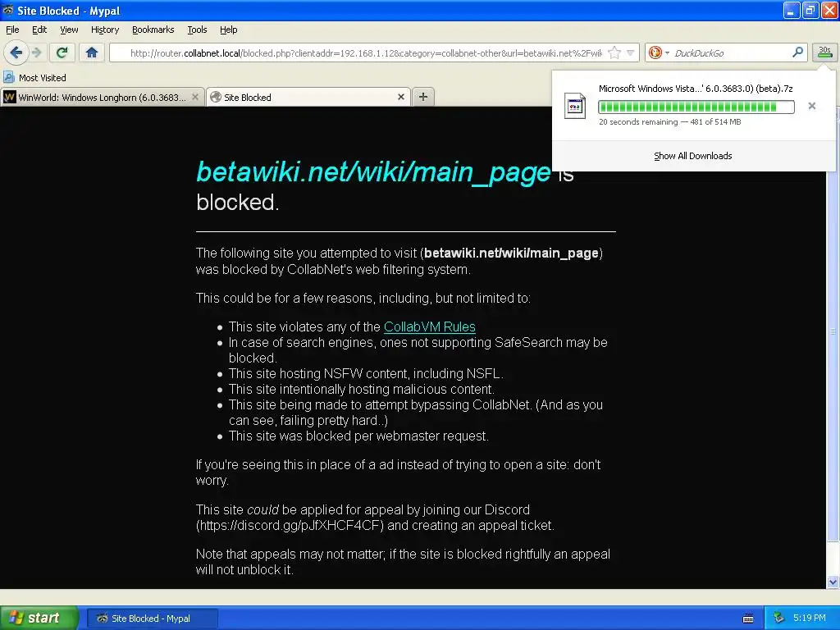Click the Discord invite URL text
Image resolution: width=840 pixels, height=630 pixels.
(290, 525)
